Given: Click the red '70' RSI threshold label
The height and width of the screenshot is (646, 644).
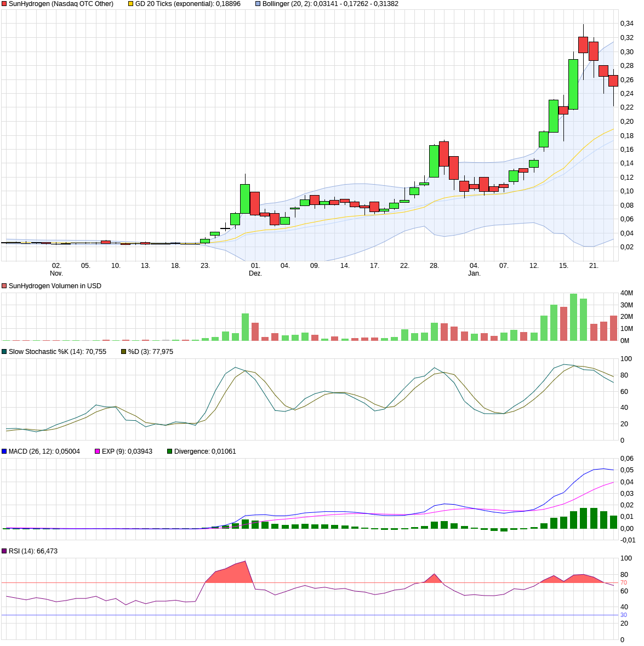Looking at the screenshot, I should point(624,583).
